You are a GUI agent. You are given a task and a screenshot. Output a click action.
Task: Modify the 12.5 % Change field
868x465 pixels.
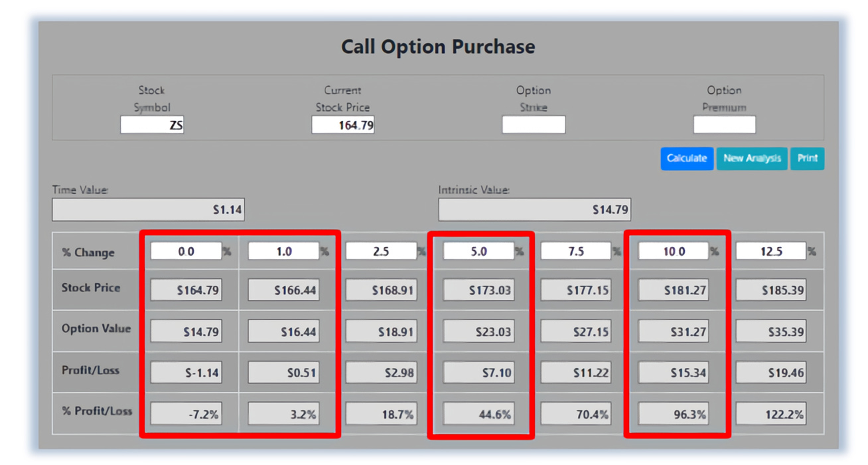[771, 251]
